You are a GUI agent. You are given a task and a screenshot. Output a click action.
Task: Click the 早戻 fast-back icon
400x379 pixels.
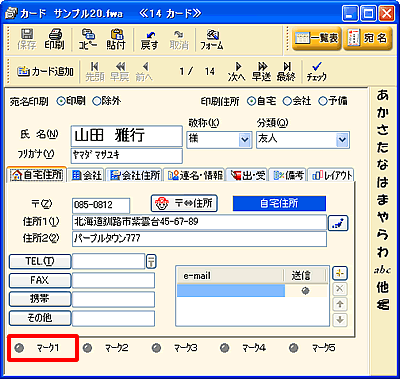click(120, 71)
